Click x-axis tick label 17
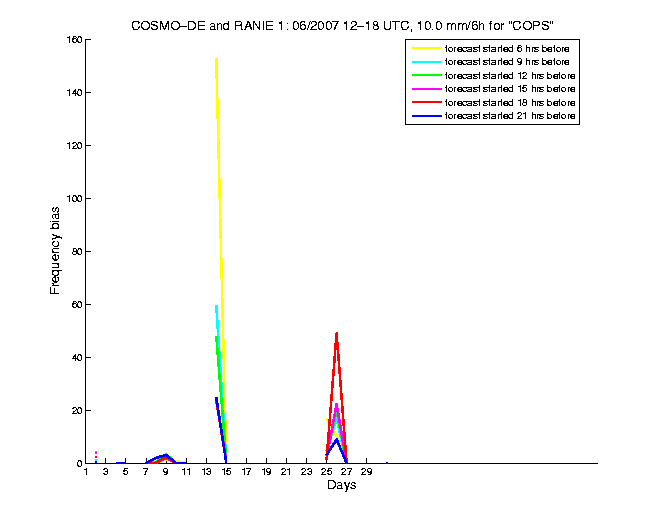Image resolution: width=660 pixels, height=520 pixels. pyautogui.click(x=246, y=472)
